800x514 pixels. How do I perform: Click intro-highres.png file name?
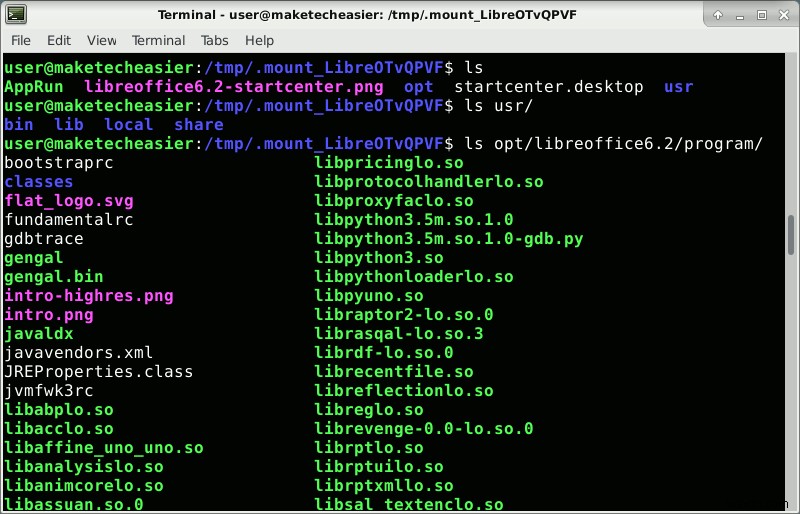tap(89, 296)
